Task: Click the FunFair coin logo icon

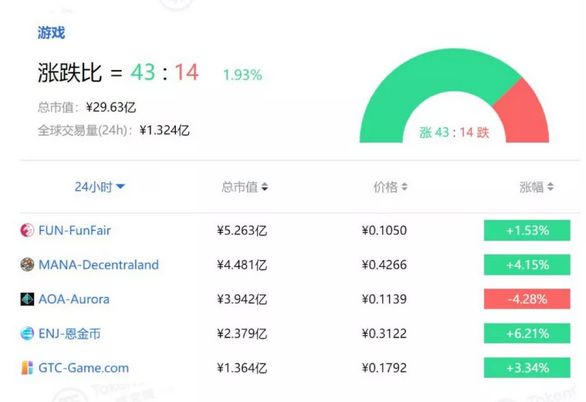Action: click(x=27, y=230)
